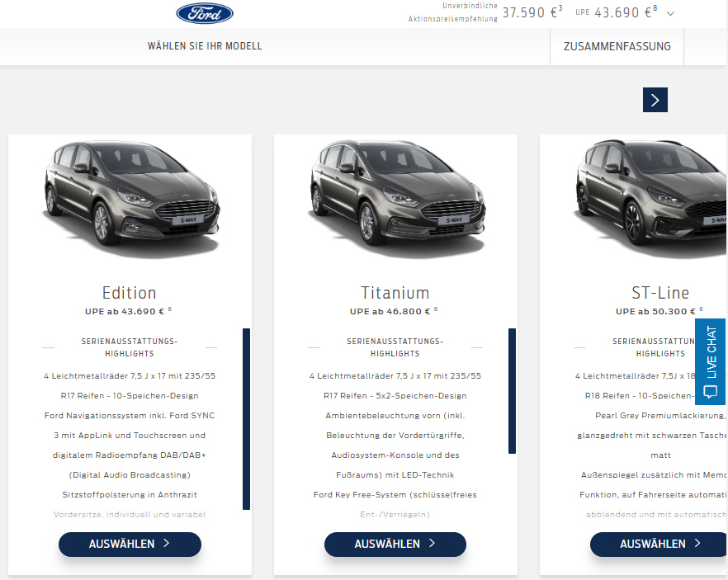Viewport: 728px width, 580px height.
Task: Choose ST-Line with Auswählen button
Action: [x=659, y=545]
